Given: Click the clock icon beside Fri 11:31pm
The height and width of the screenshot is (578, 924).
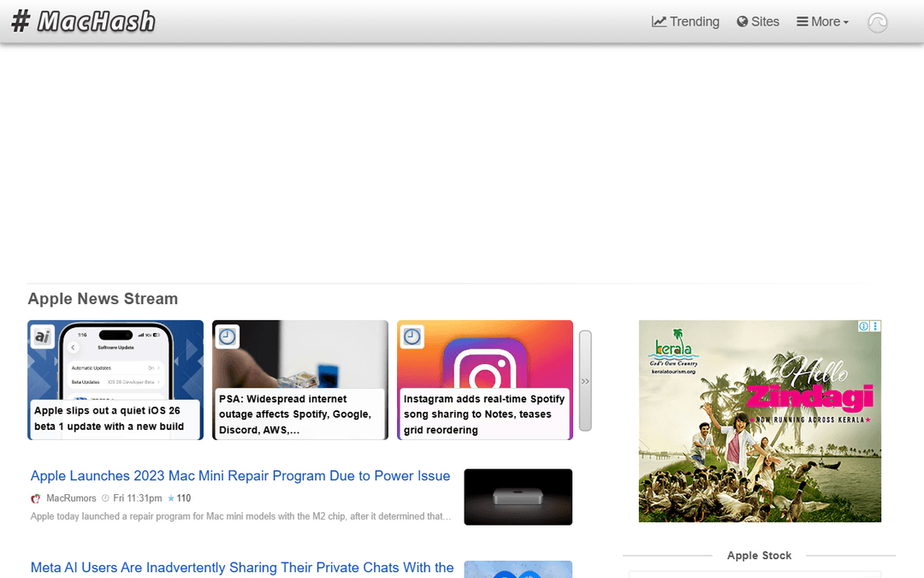Looking at the screenshot, I should pos(105,498).
